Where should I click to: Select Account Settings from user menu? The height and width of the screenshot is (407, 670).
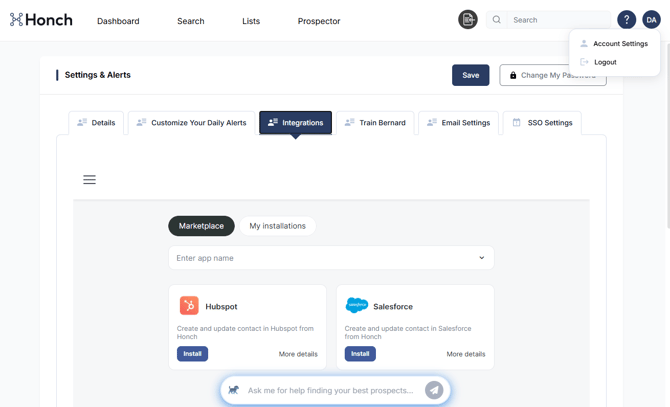619,44
